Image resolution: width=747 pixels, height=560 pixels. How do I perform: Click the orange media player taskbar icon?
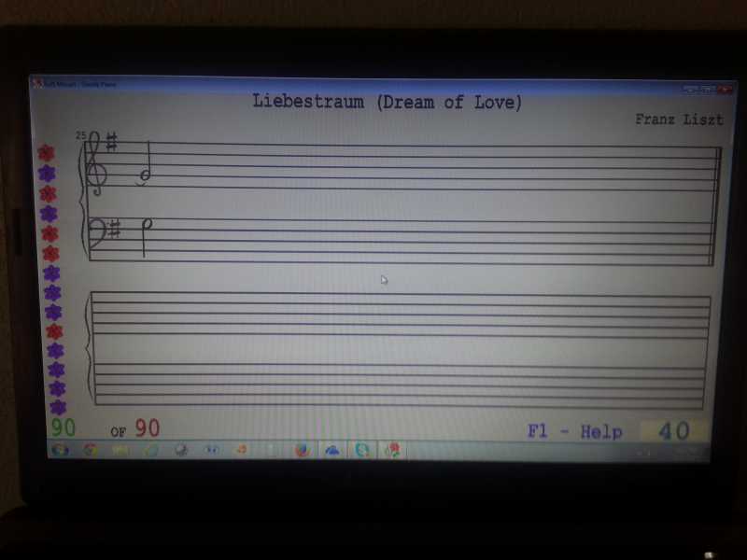[x=242, y=450]
